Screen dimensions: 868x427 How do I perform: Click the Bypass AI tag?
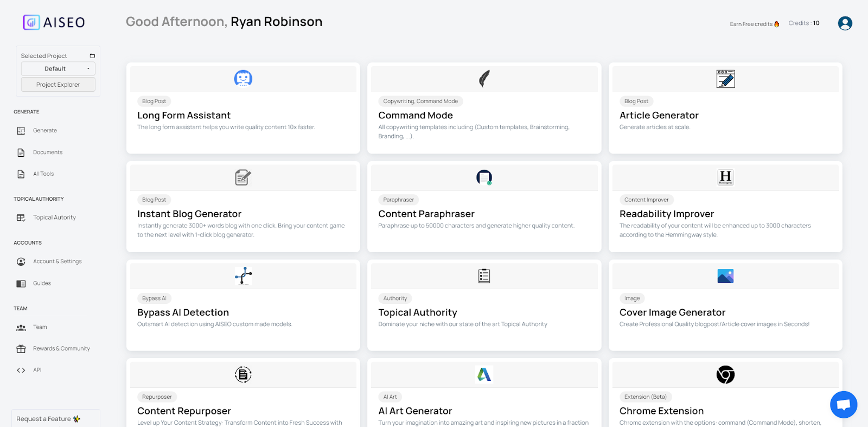point(154,298)
